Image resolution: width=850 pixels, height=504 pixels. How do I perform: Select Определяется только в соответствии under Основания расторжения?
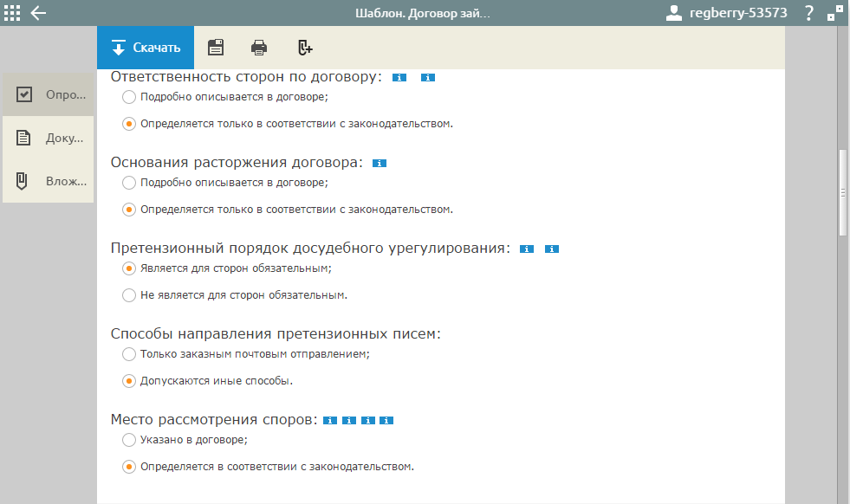point(129,210)
